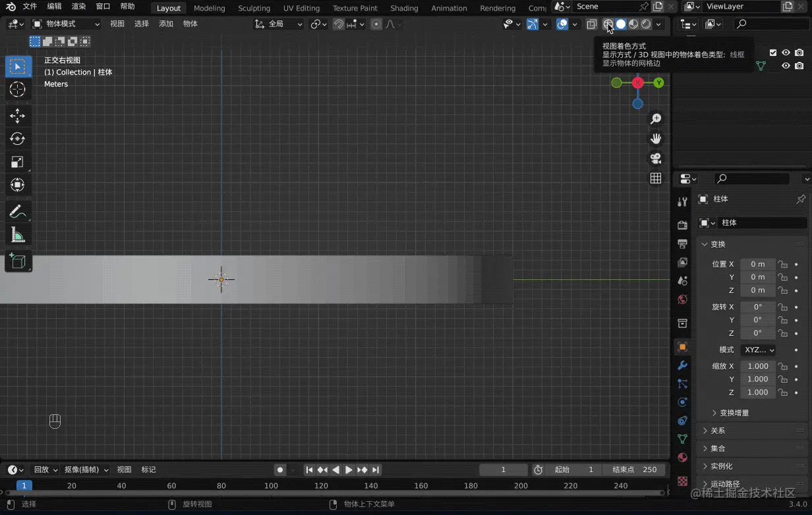This screenshot has width=812, height=515.
Task: Open the 文件 menu
Action: pyautogui.click(x=30, y=7)
